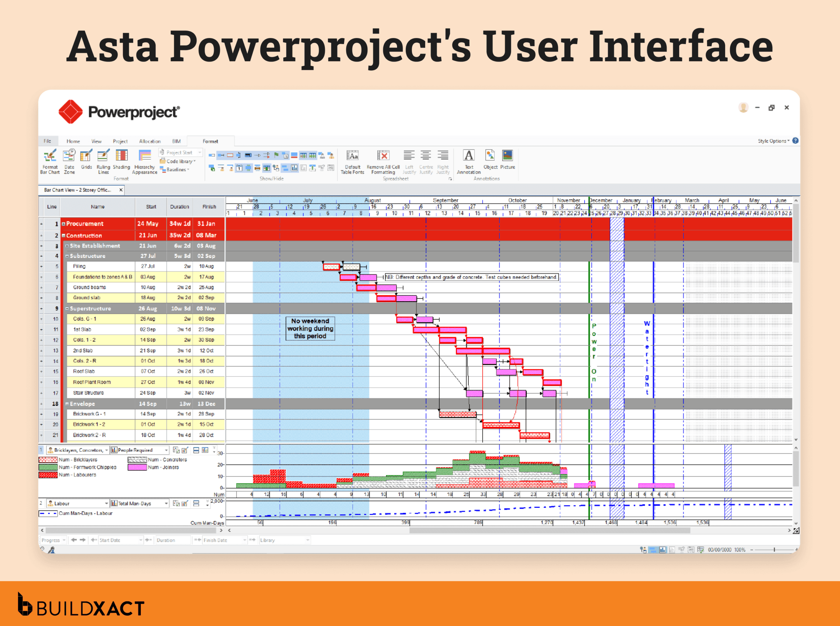Screen dimensions: 840x626
Task: Switch to the Allocation ribbon tab
Action: coord(150,141)
